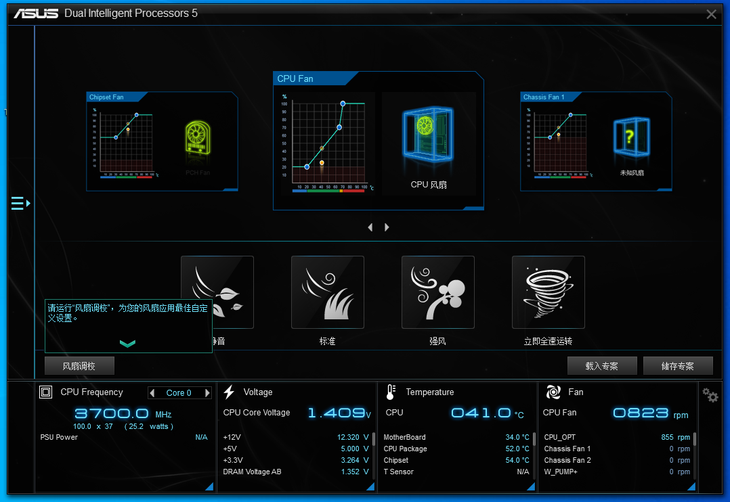Click the CPU 风扇 case icon
Viewport: 730px width, 502px height.
click(428, 136)
